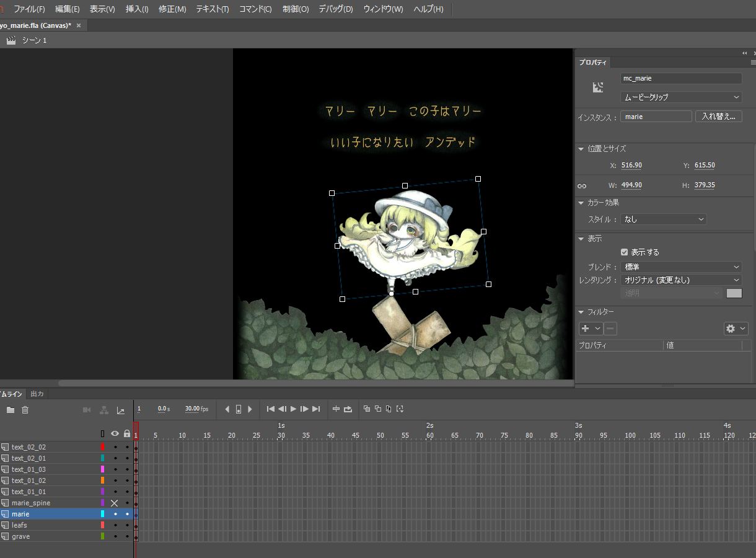Screen dimensions: 756x558
Task: Enable onion skin icon
Action: 367,409
